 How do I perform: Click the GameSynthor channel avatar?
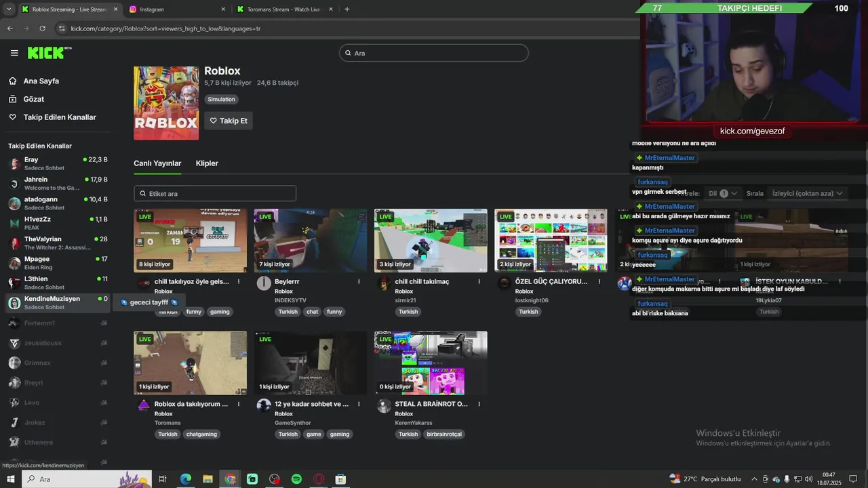click(x=264, y=406)
